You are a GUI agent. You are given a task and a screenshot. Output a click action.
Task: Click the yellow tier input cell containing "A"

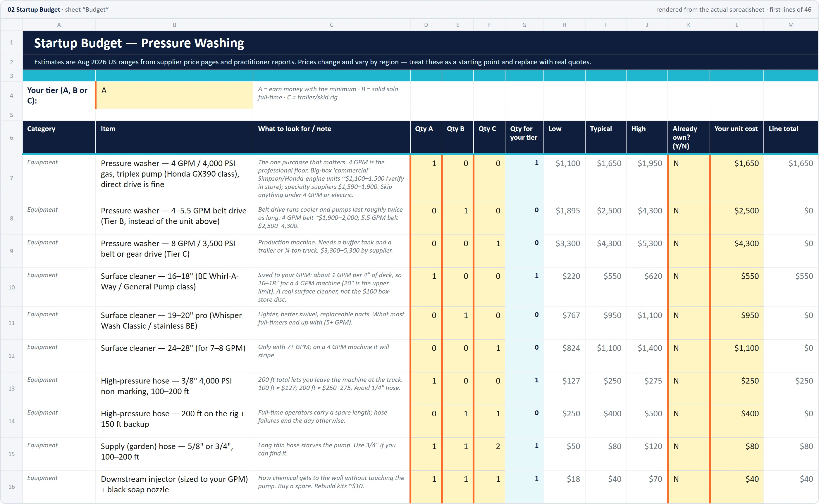[x=174, y=95]
